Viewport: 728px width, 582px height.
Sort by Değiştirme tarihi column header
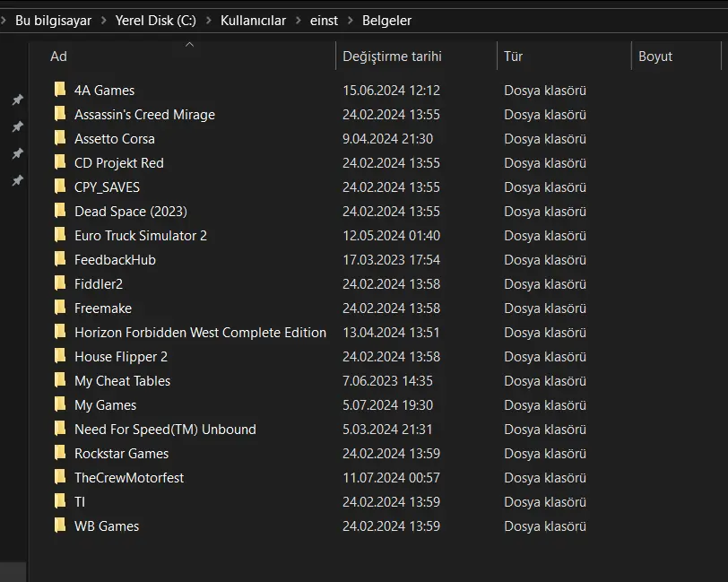click(393, 56)
